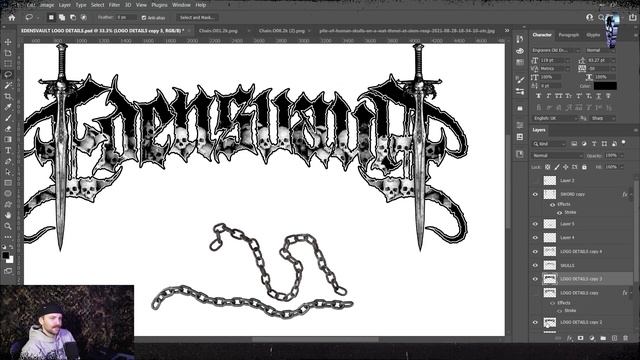Add a layer mask
This screenshot has width=640, height=360.
coord(580,338)
